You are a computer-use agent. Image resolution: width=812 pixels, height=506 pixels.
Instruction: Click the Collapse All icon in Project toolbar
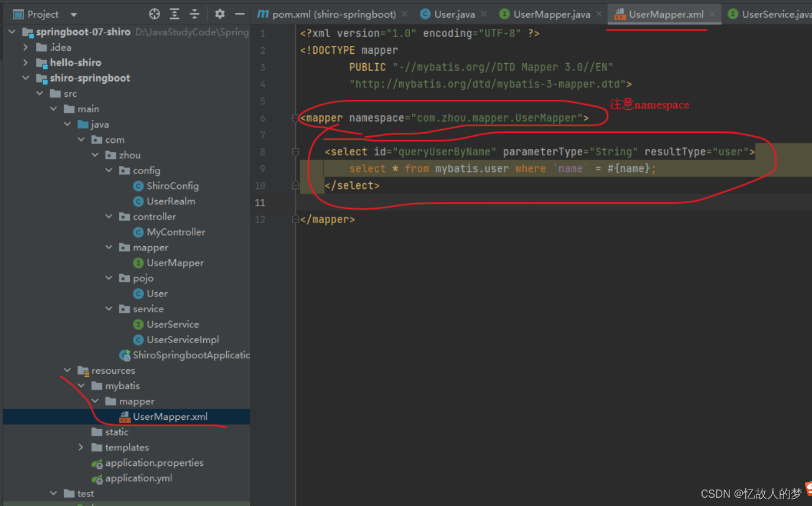click(x=194, y=14)
